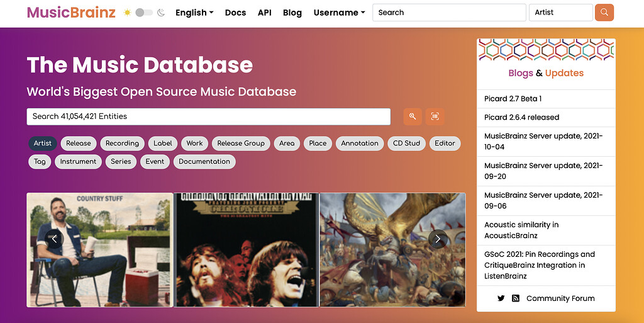Open the API menu item
The image size is (644, 323).
[x=265, y=13]
